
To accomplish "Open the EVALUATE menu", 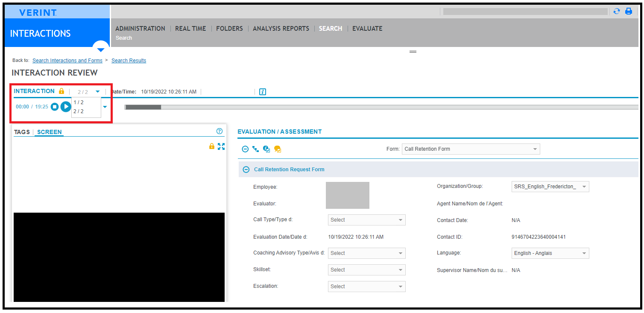I will pyautogui.click(x=367, y=29).
